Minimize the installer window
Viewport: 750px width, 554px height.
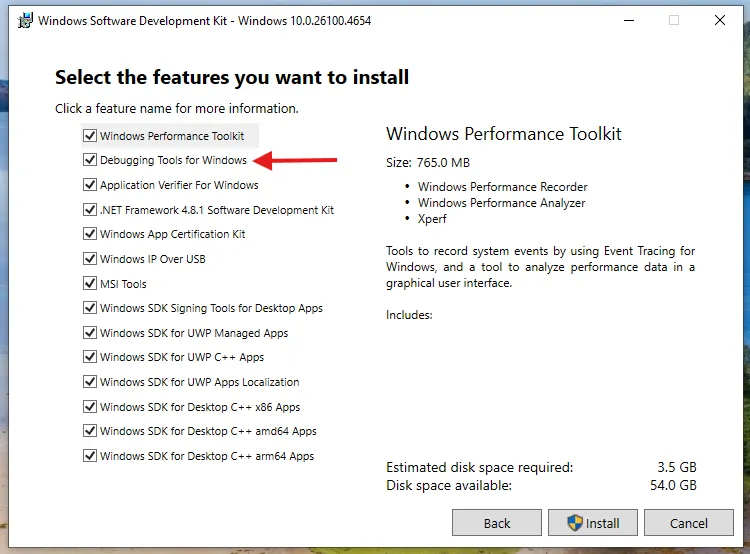click(x=629, y=21)
